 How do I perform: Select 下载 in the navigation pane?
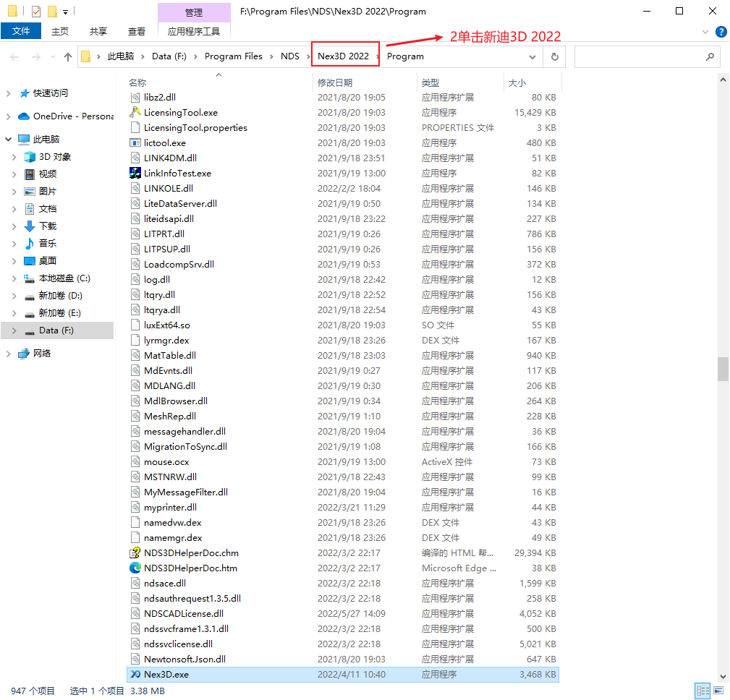tap(48, 226)
